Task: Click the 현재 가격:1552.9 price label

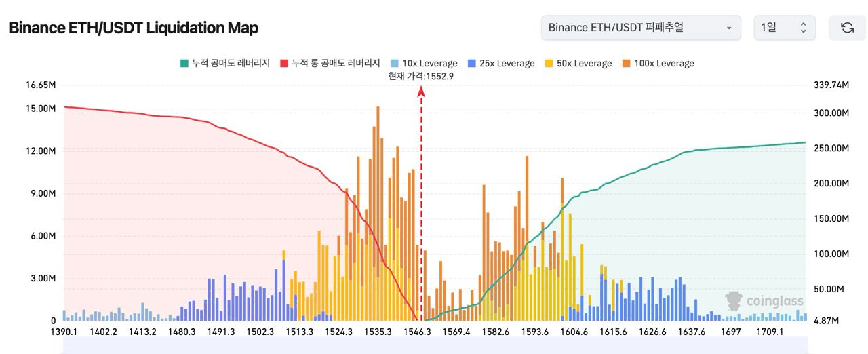Action: pyautogui.click(x=421, y=76)
